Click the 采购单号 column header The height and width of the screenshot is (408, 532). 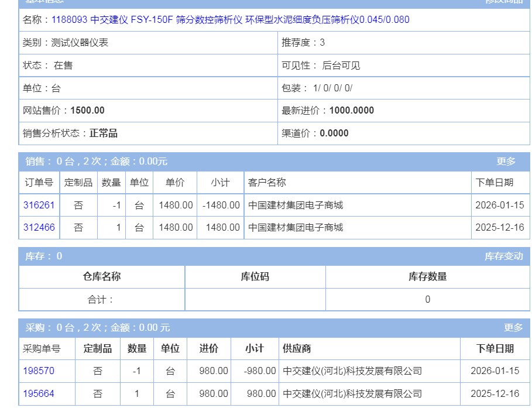pyautogui.click(x=42, y=349)
